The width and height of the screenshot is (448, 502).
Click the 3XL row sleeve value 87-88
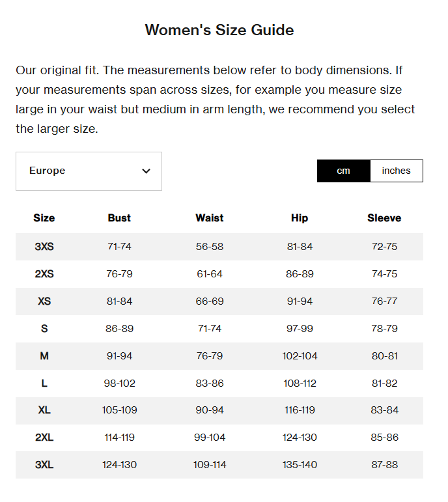384,465
